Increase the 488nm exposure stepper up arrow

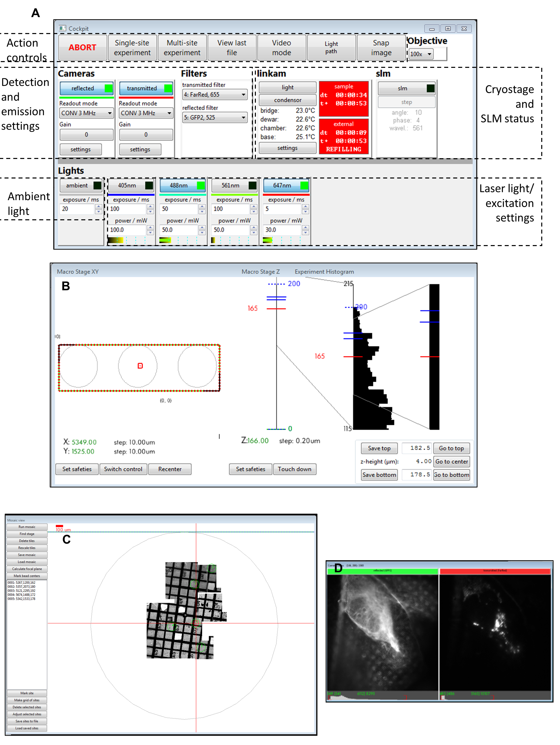(x=202, y=206)
